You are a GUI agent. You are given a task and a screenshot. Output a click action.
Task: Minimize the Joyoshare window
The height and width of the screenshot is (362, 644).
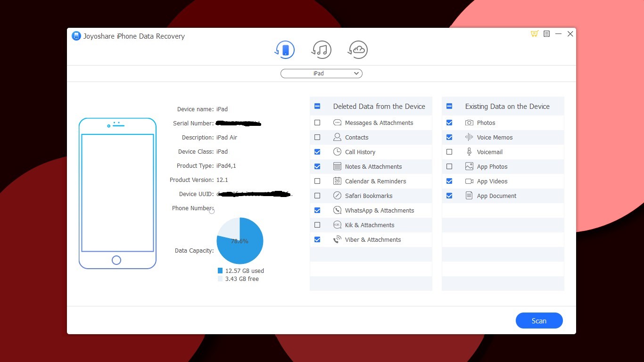click(558, 34)
